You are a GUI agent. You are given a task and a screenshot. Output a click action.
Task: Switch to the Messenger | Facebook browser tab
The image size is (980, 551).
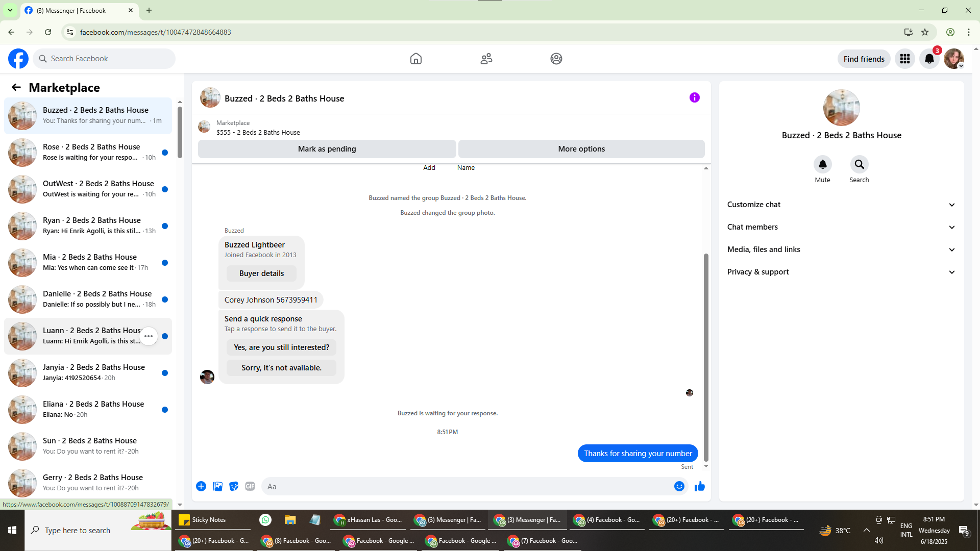(79, 10)
